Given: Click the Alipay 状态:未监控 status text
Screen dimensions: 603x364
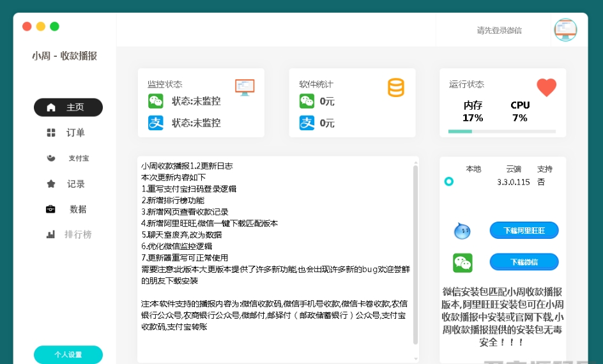Looking at the screenshot, I should click(x=196, y=123).
